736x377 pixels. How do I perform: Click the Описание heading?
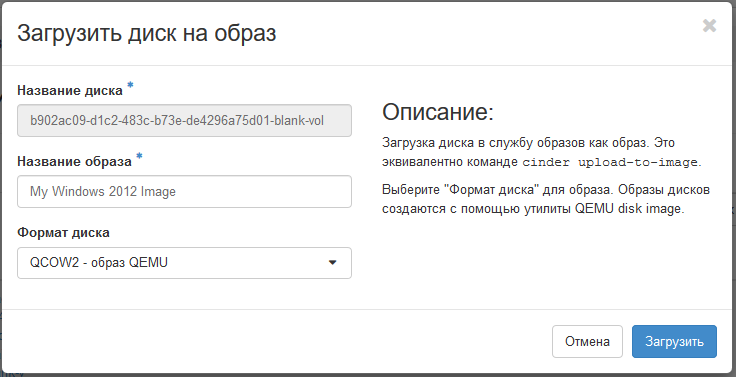(x=438, y=112)
